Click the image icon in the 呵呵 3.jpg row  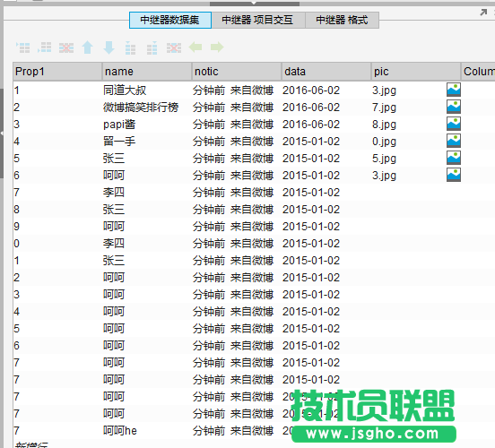454,175
